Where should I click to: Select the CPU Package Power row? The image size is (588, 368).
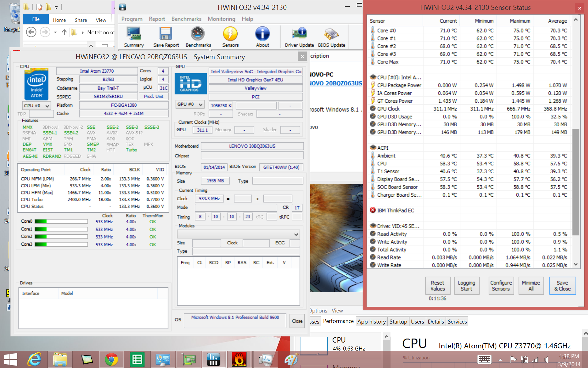(469, 85)
